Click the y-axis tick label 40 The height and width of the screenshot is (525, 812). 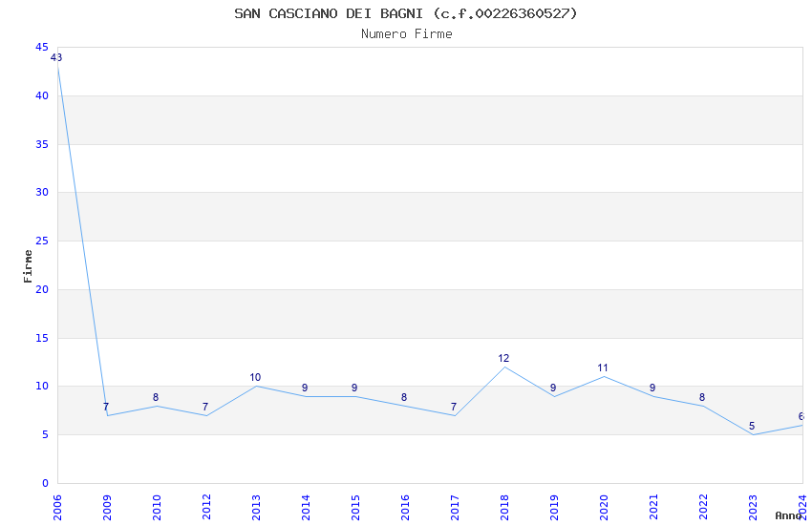click(x=42, y=95)
